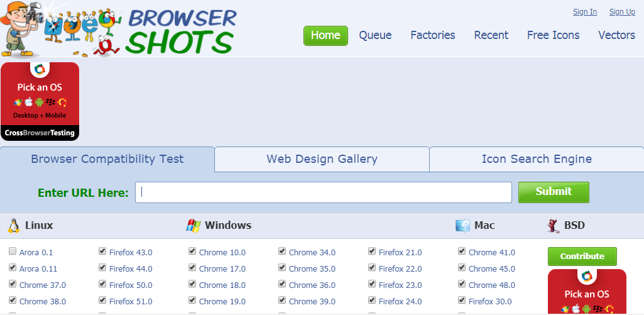Click the Mac Finder icon
This screenshot has width=644, height=315.
pyautogui.click(x=462, y=225)
